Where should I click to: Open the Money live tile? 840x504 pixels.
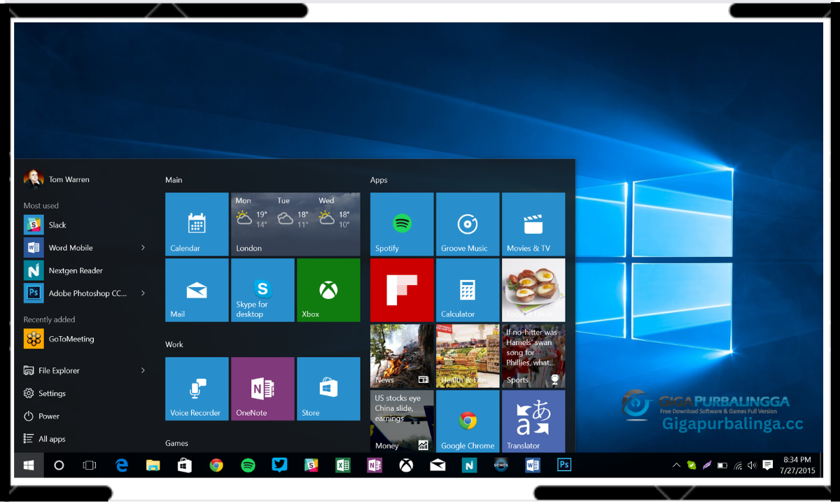(x=402, y=421)
